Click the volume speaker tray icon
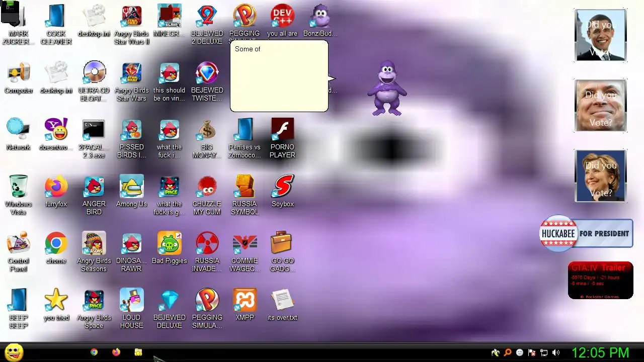 [x=556, y=352]
